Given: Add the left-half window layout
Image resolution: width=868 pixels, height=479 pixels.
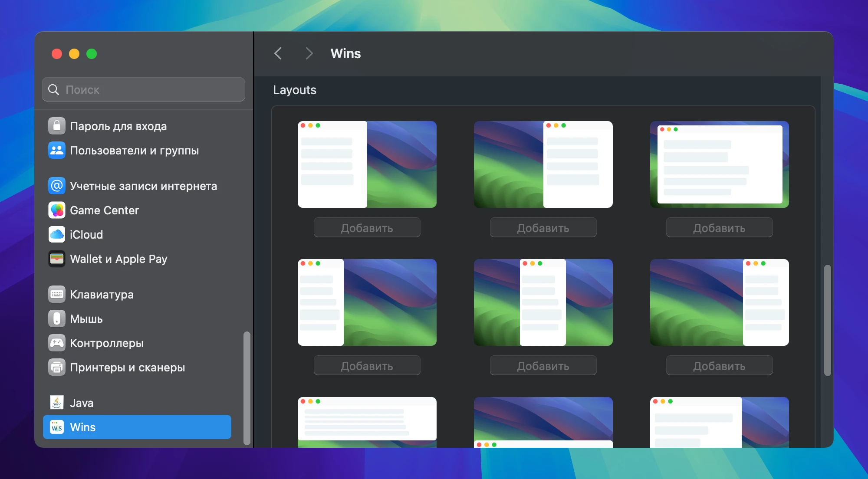Looking at the screenshot, I should [367, 228].
